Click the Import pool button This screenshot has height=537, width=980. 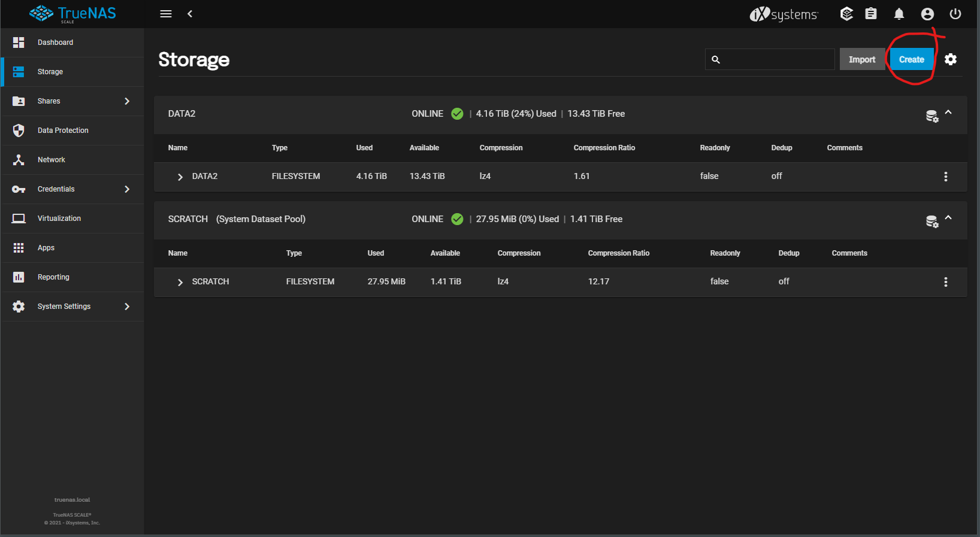click(x=861, y=59)
